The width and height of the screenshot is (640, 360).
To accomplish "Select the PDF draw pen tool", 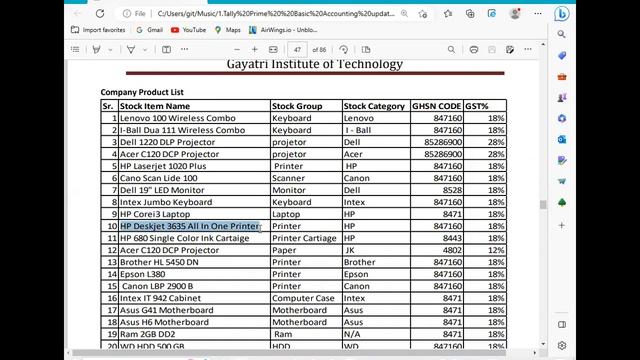I will click(131, 49).
